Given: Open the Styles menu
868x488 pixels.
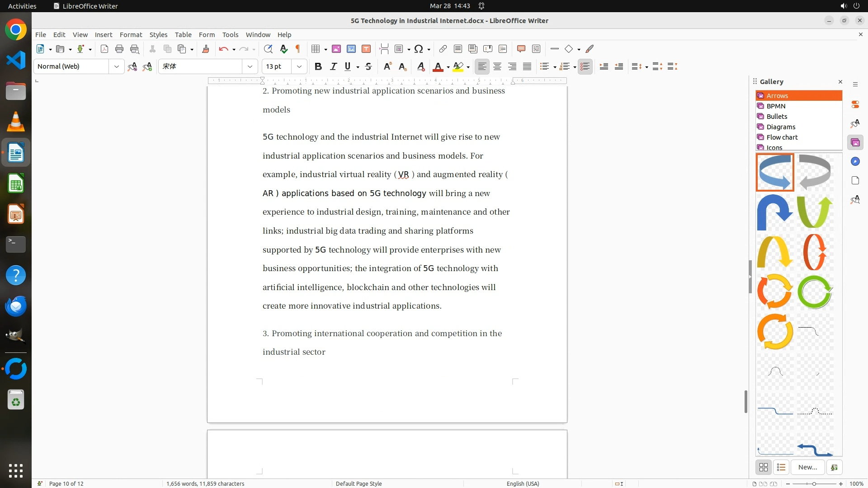Looking at the screenshot, I should (158, 35).
